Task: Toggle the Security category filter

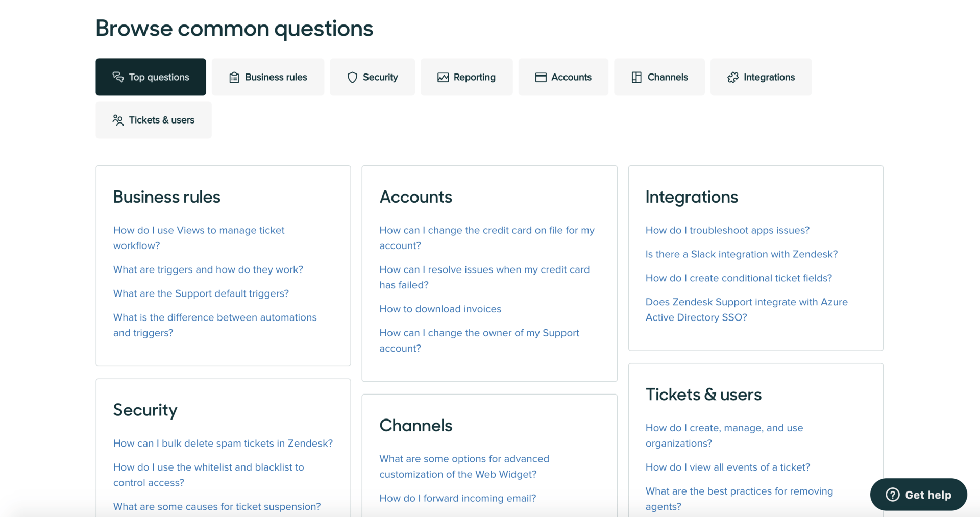Action: [372, 77]
